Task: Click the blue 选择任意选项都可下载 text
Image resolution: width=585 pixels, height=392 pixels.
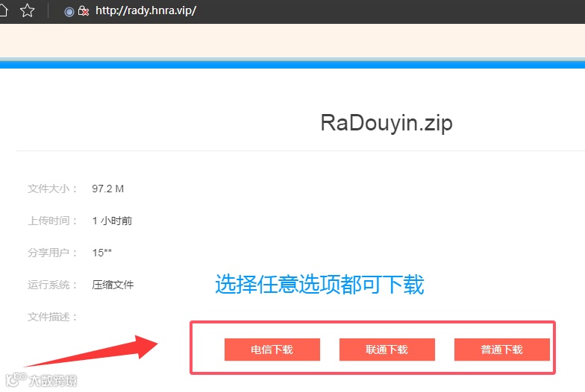Action: point(319,285)
